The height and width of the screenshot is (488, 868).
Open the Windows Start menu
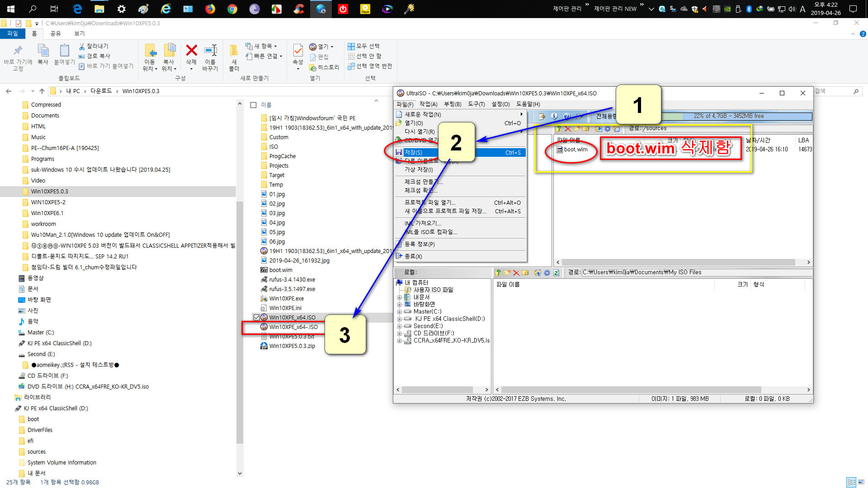(10, 9)
